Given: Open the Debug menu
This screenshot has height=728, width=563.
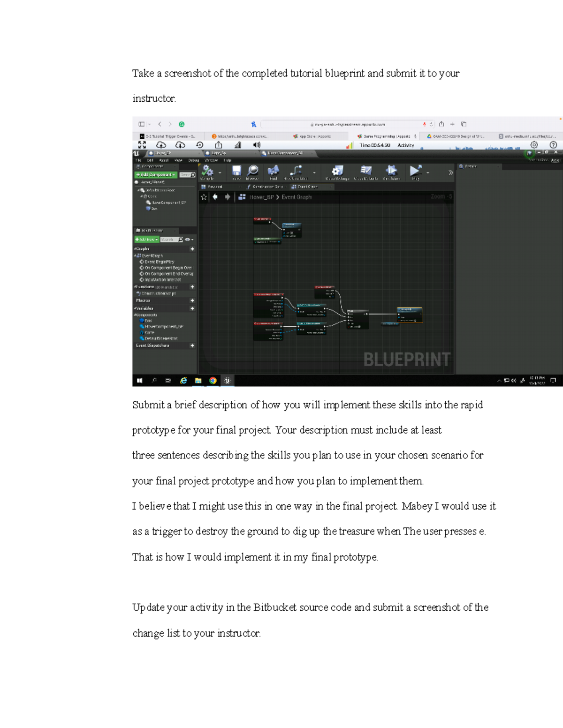Looking at the screenshot, I should click(193, 160).
